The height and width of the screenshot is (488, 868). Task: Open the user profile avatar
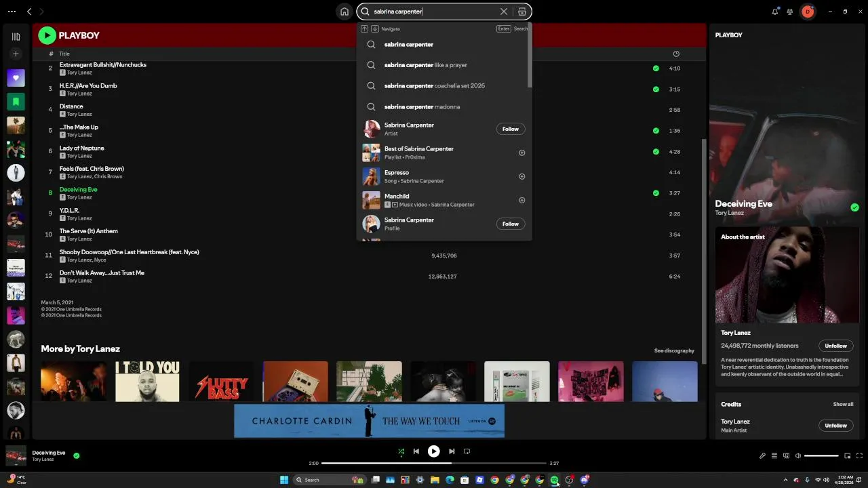[x=808, y=12]
